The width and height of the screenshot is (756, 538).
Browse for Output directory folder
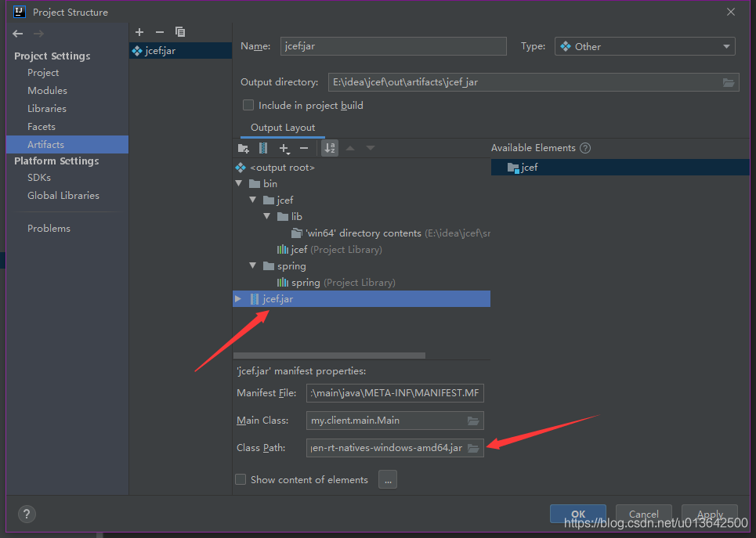pos(729,82)
